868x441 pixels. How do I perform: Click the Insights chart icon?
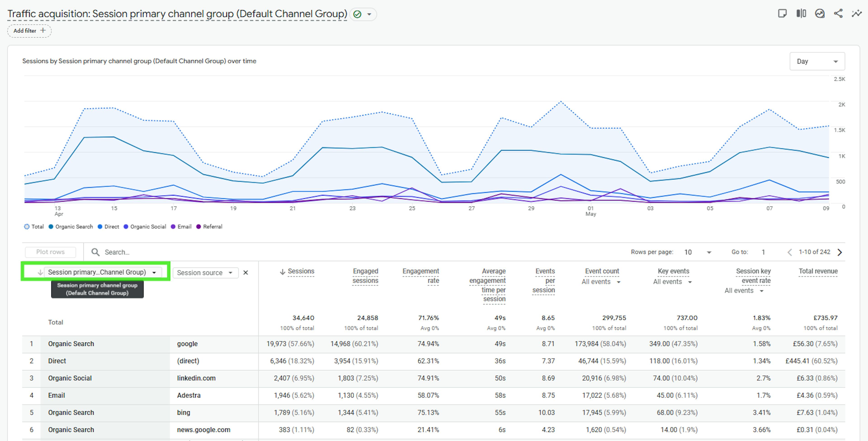coord(819,14)
